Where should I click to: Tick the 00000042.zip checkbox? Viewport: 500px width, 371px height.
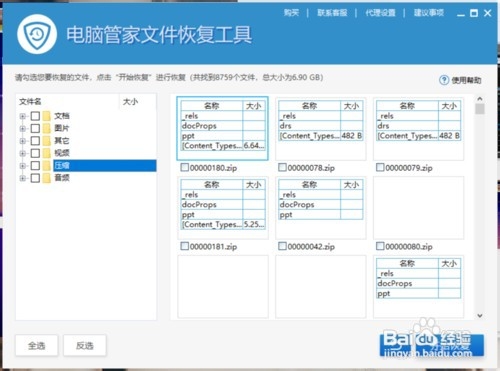282,246
